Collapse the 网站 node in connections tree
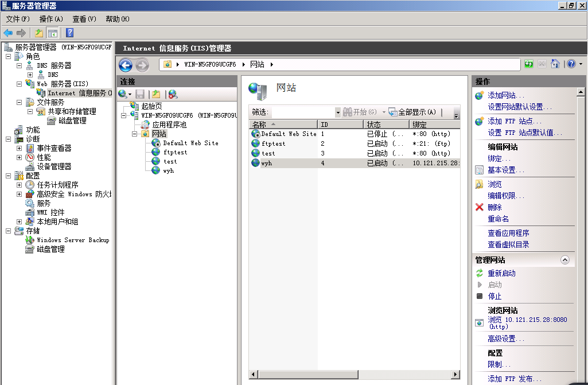588x385 pixels. pyautogui.click(x=134, y=134)
